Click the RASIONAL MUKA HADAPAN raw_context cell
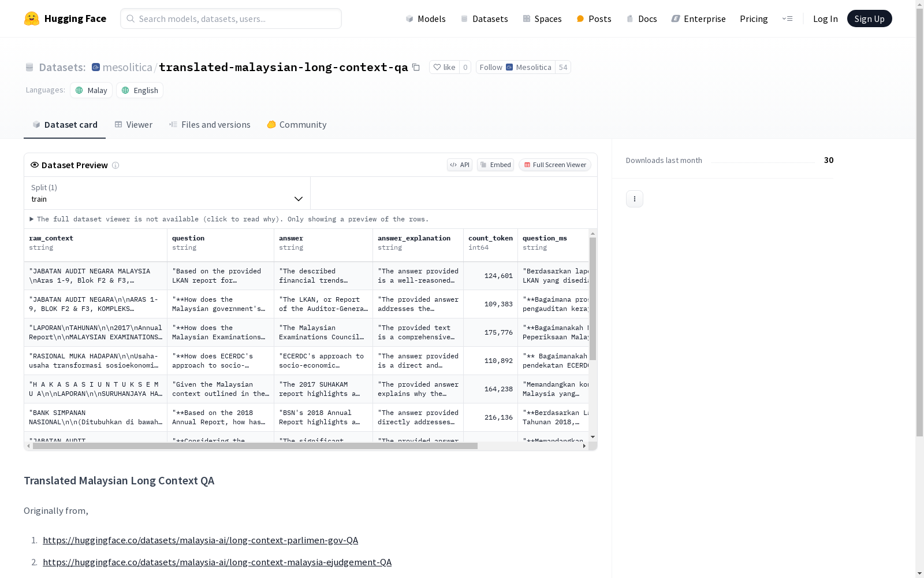924x578 pixels. point(96,361)
